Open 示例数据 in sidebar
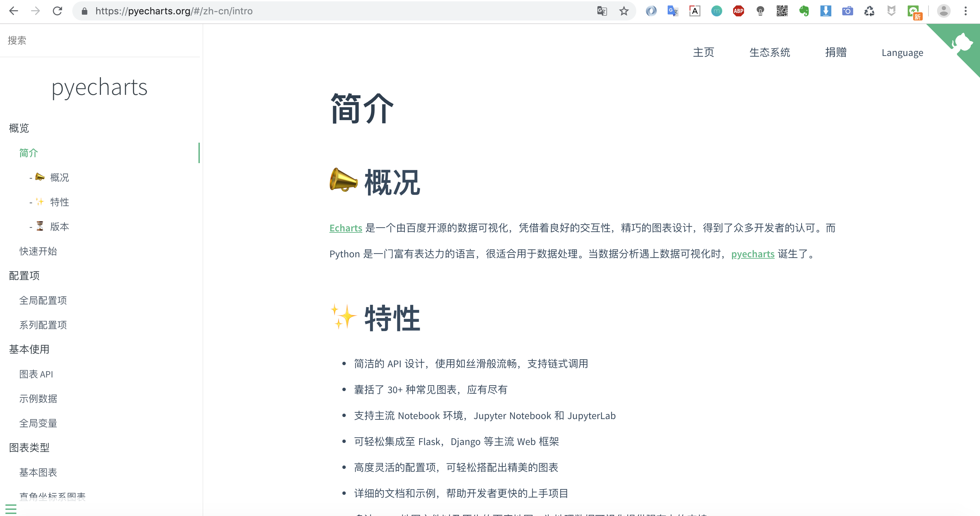This screenshot has height=516, width=980. tap(38, 398)
